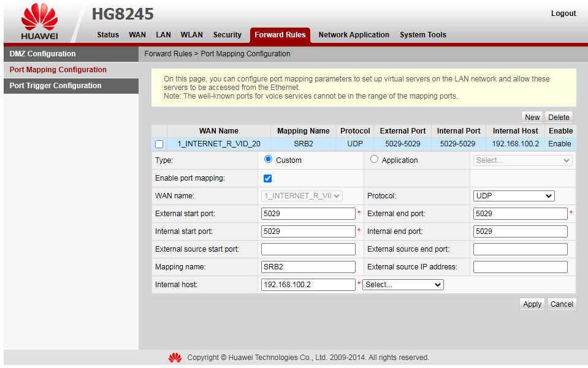588x368 pixels.
Task: Select the Custom type radio button
Action: coord(268,159)
